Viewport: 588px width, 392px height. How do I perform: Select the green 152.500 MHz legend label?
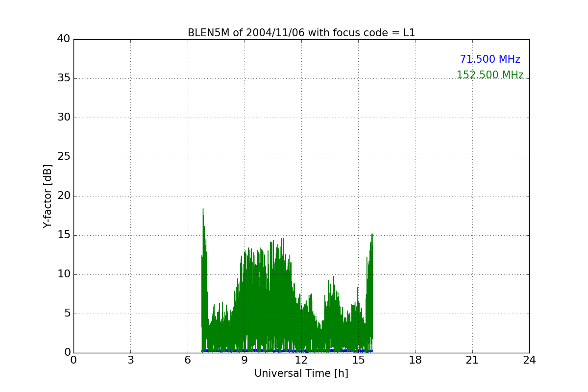[x=490, y=75]
